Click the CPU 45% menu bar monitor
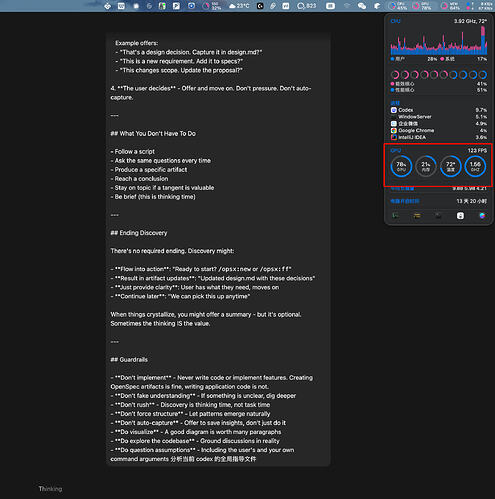 pos(398,6)
